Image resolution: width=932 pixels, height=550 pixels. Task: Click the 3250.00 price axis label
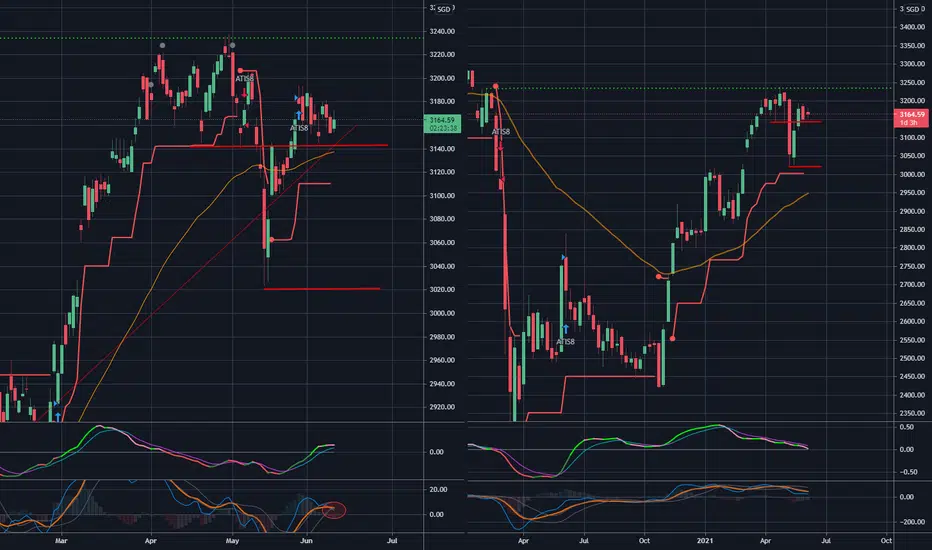tap(912, 83)
